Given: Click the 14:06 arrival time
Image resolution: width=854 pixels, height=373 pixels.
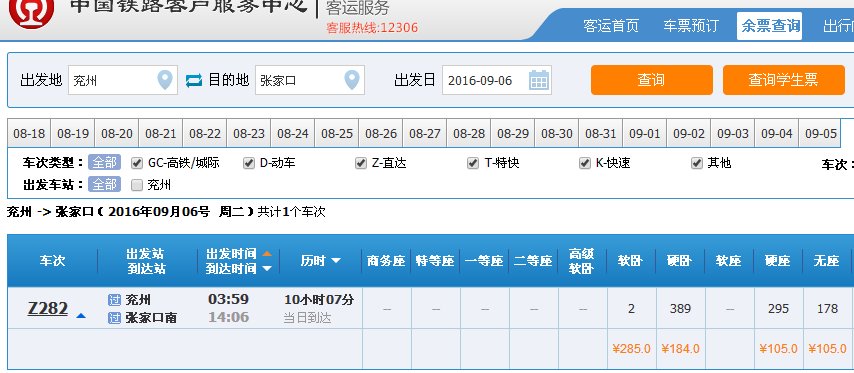Looking at the screenshot, I should tap(228, 317).
